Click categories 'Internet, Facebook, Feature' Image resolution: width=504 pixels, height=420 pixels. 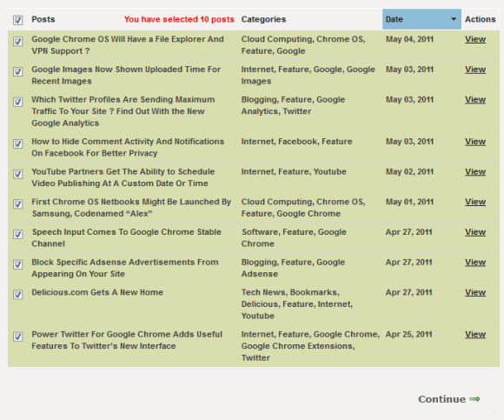coord(296,142)
